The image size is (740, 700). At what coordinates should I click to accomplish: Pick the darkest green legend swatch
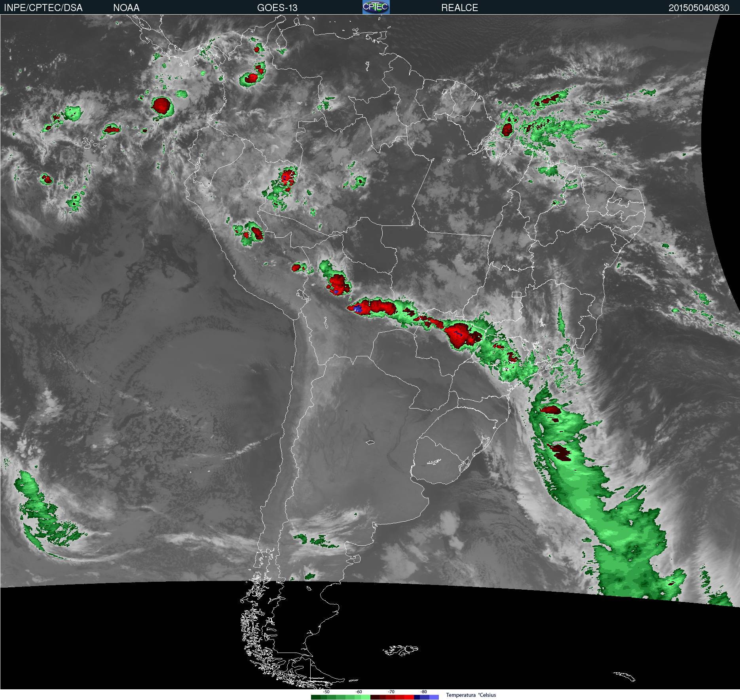point(316,697)
